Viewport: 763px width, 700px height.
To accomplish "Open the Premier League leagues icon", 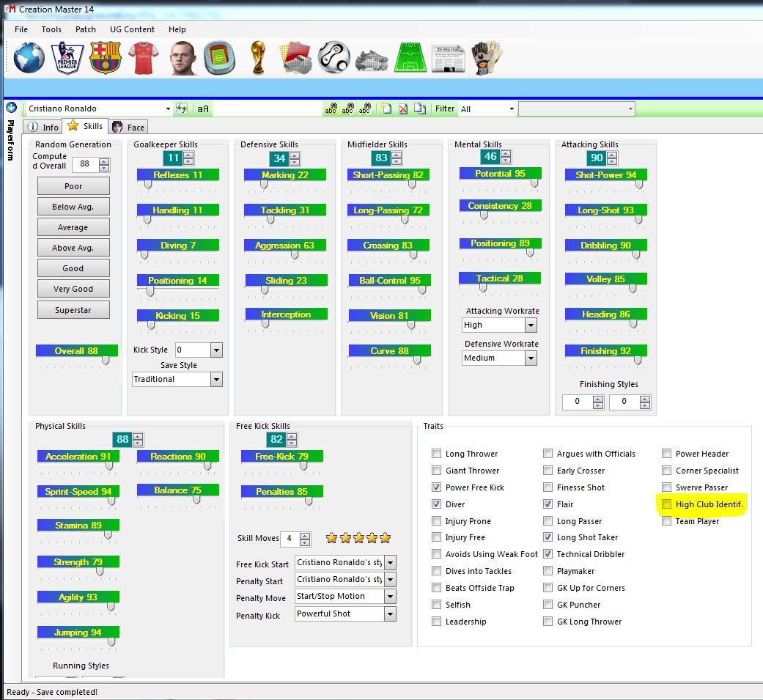I will pos(67,57).
